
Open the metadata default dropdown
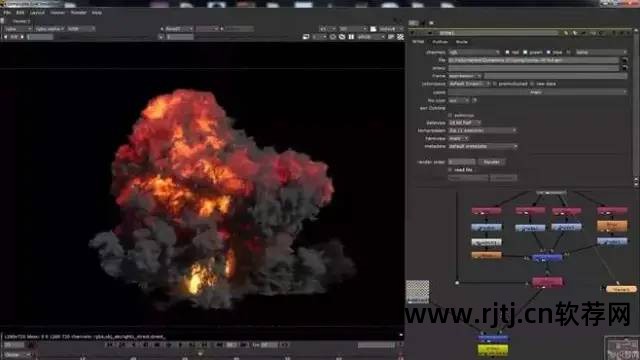click(483, 146)
